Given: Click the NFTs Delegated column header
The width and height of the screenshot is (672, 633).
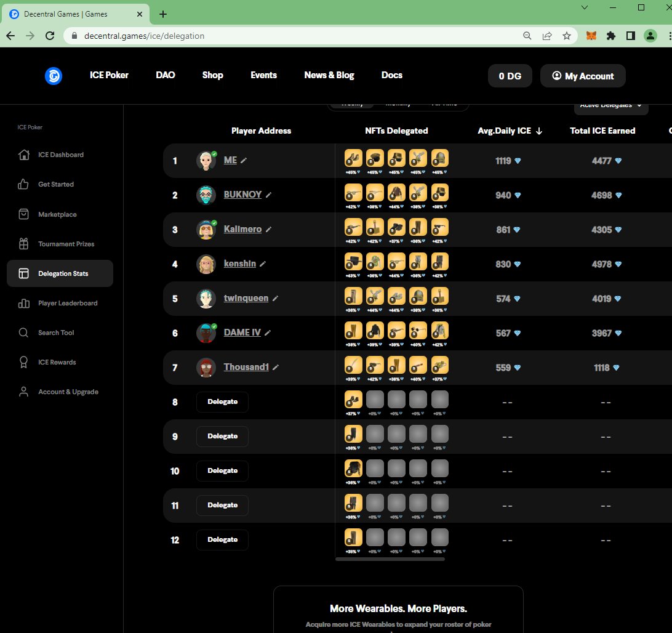Looking at the screenshot, I should (x=396, y=131).
